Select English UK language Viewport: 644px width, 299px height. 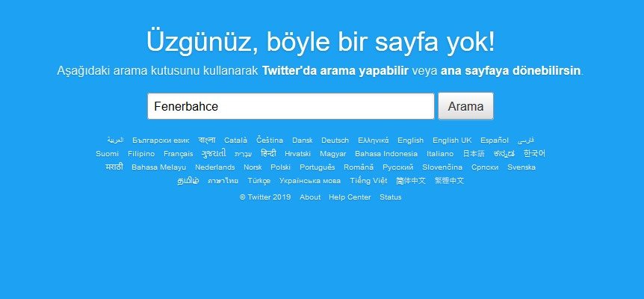pyautogui.click(x=452, y=141)
